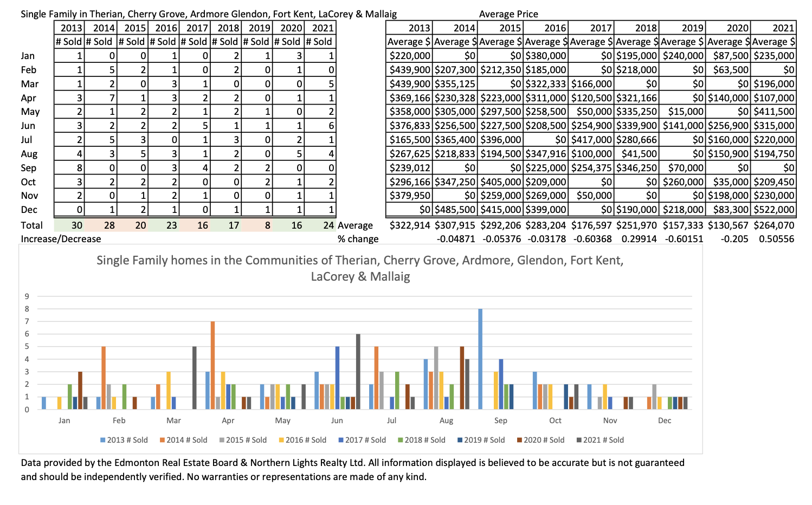This screenshot has height=505, width=812.
Task: Click the $522,000 cell in the Dec row
Action: pyautogui.click(x=774, y=210)
